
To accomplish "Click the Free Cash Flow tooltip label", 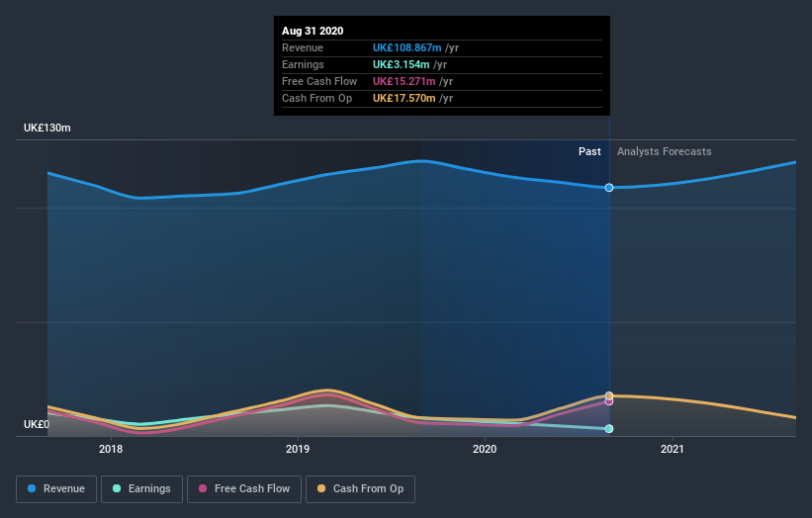I will tap(319, 81).
